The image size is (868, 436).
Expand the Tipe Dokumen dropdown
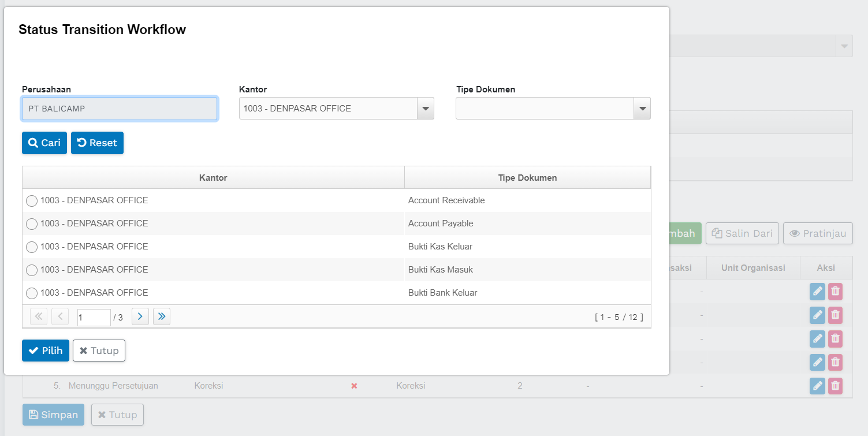click(x=642, y=109)
